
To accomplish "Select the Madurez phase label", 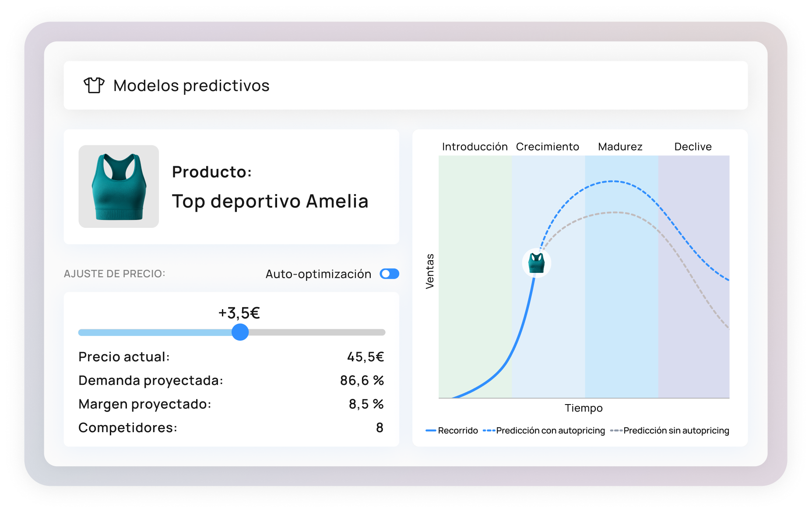I will coord(620,147).
